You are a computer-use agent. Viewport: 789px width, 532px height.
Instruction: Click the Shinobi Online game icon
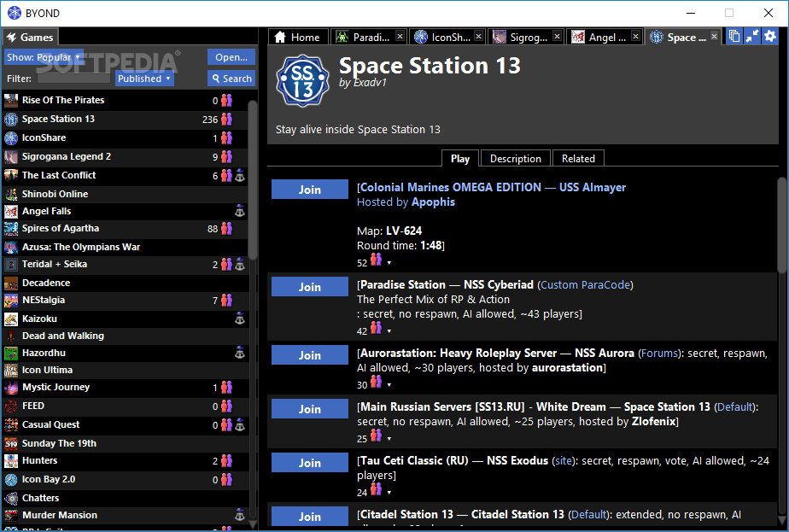[11, 194]
